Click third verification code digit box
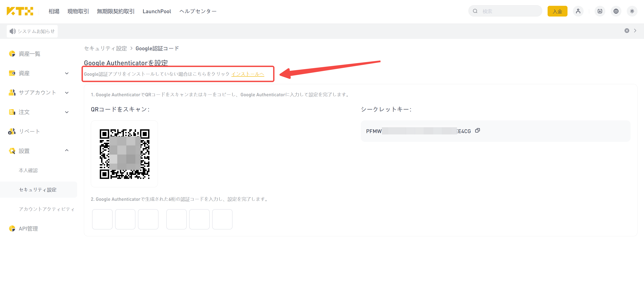Image resolution: width=644 pixels, height=291 pixels. 148,219
